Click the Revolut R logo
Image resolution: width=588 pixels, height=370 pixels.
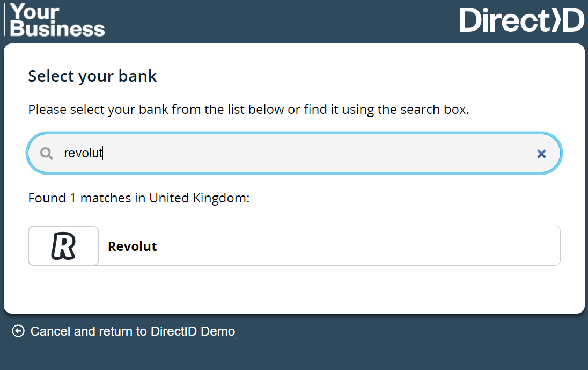(63, 246)
